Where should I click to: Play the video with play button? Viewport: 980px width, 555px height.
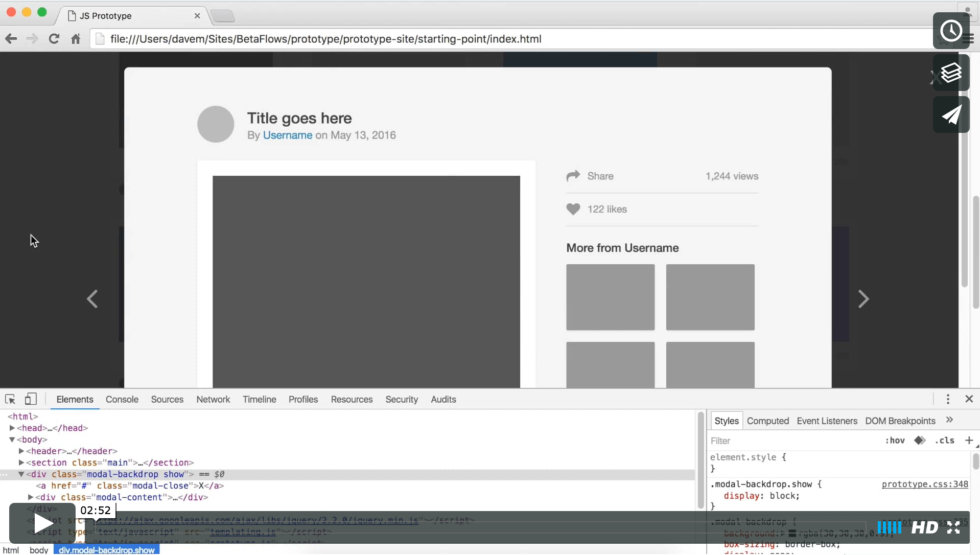coord(43,523)
